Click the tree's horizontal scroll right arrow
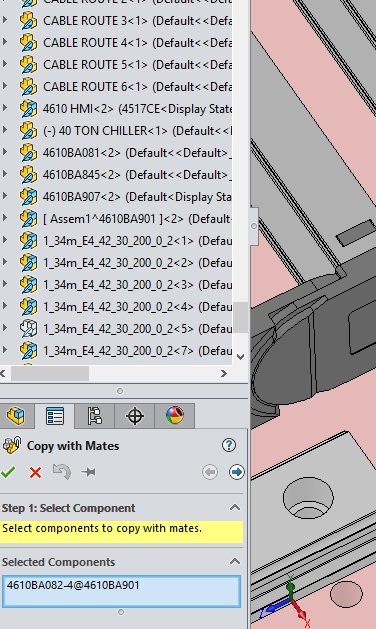376x629 pixels. point(224,373)
